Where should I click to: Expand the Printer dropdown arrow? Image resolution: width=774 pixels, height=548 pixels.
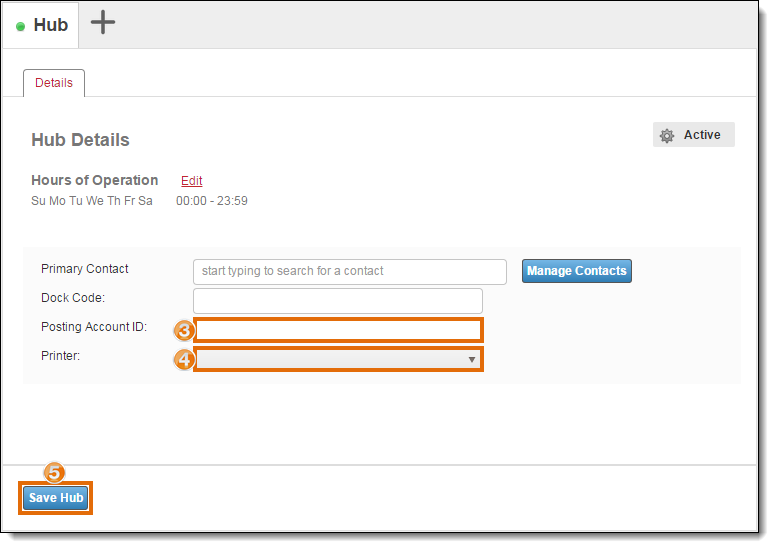pos(471,359)
